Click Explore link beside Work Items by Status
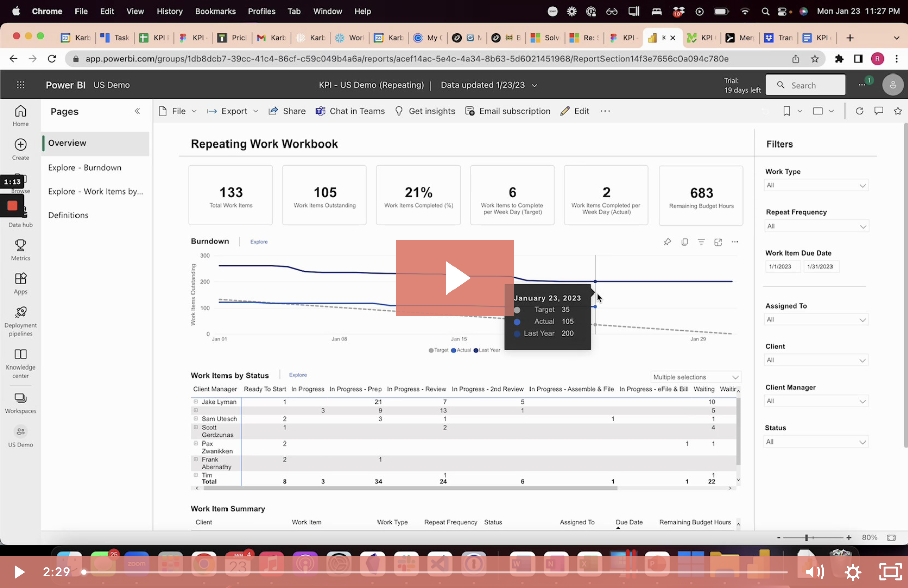 (x=298, y=375)
